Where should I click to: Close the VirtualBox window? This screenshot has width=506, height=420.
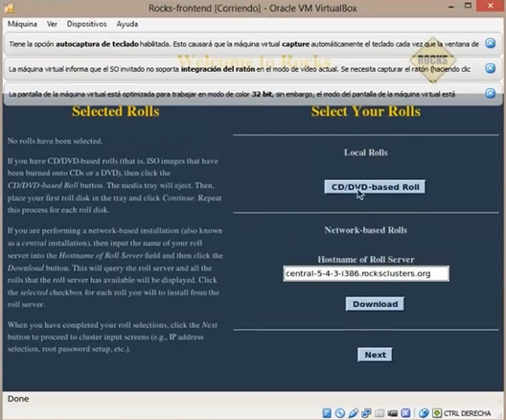(491, 6)
